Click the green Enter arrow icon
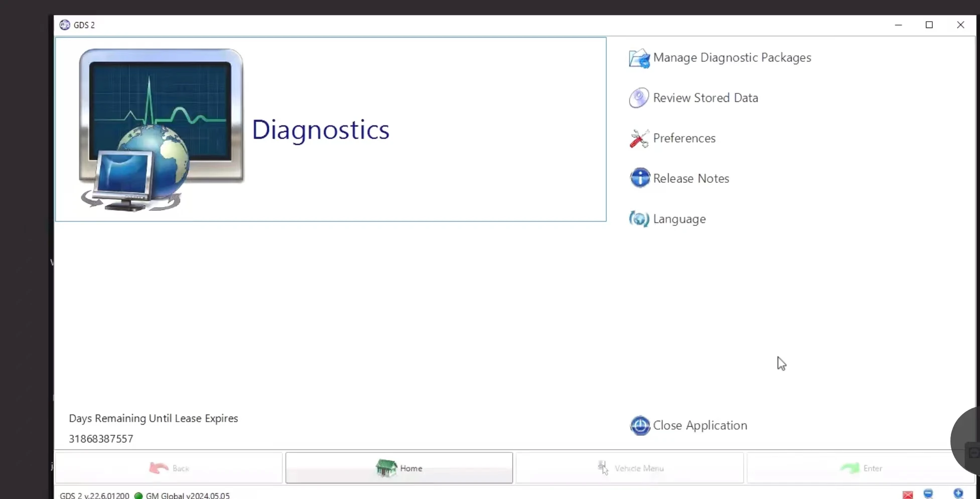Screen dimensions: 980x499 [850, 468]
